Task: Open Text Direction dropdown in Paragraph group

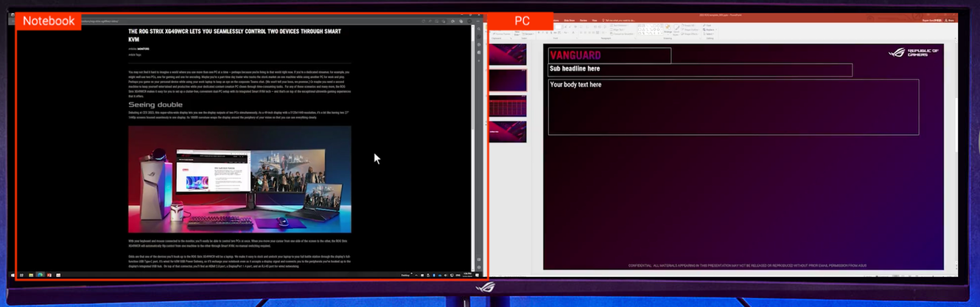Action: (x=618, y=26)
